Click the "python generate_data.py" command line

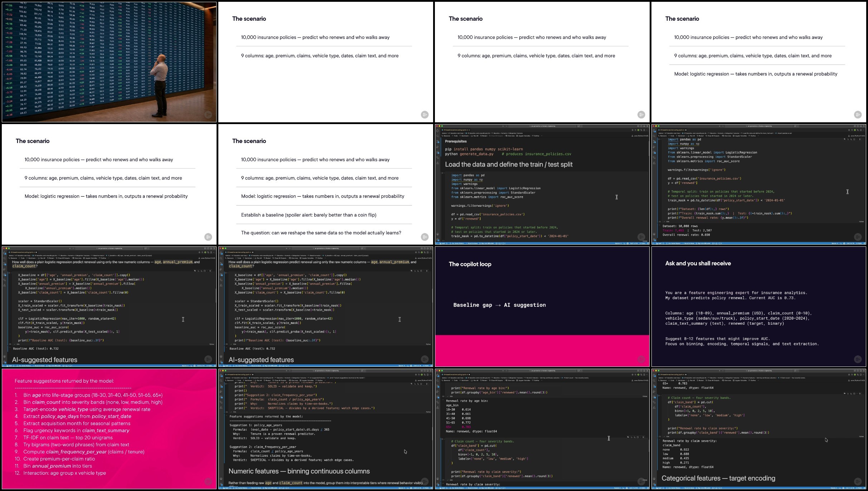(469, 154)
